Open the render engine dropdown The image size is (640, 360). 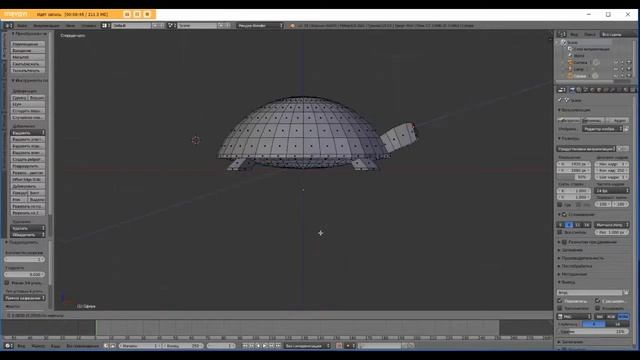(x=260, y=25)
